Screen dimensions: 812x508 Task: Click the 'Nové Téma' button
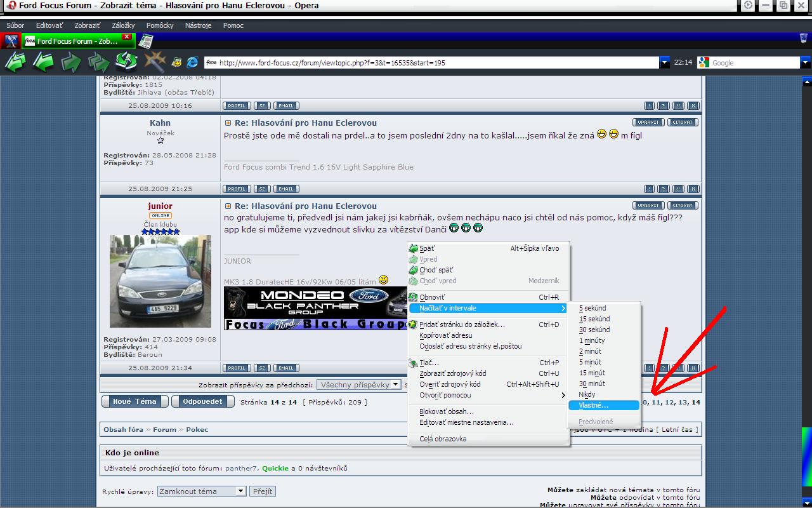[134, 401]
